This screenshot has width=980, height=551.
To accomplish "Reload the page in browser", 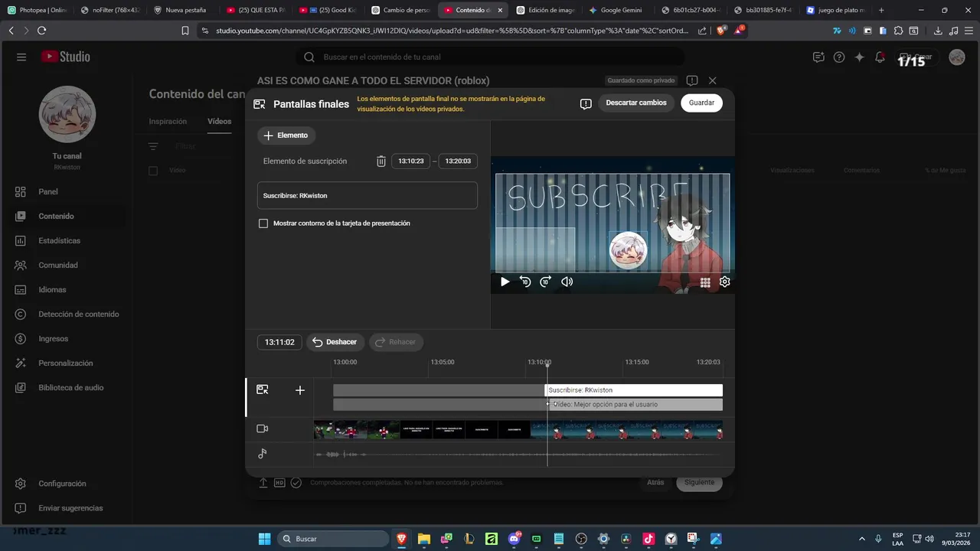I will pos(41,31).
